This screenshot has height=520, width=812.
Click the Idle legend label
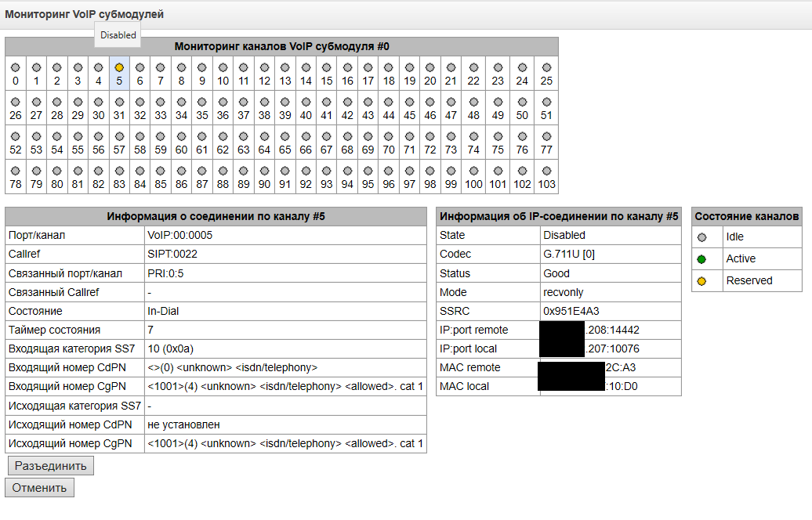[735, 237]
